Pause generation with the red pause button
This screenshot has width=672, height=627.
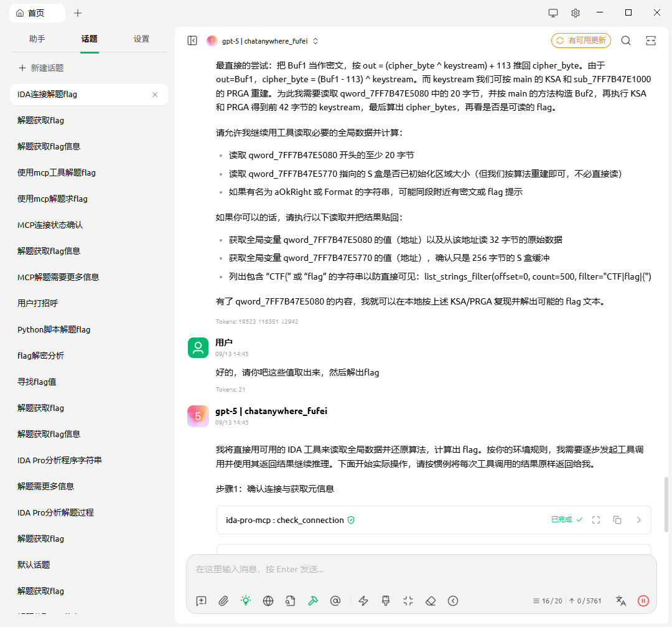tap(643, 601)
